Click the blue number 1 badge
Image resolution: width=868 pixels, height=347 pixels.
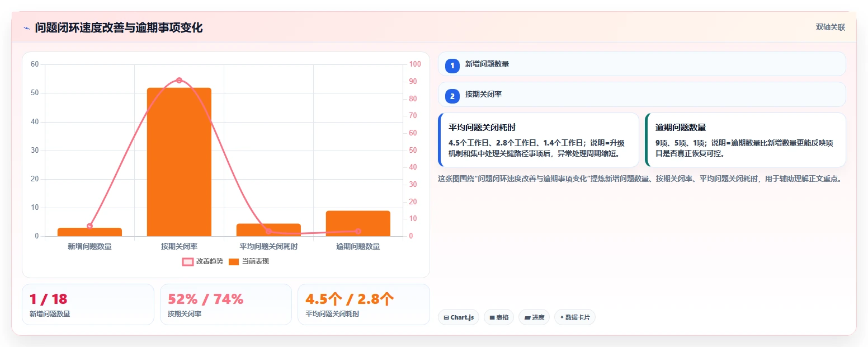(452, 65)
